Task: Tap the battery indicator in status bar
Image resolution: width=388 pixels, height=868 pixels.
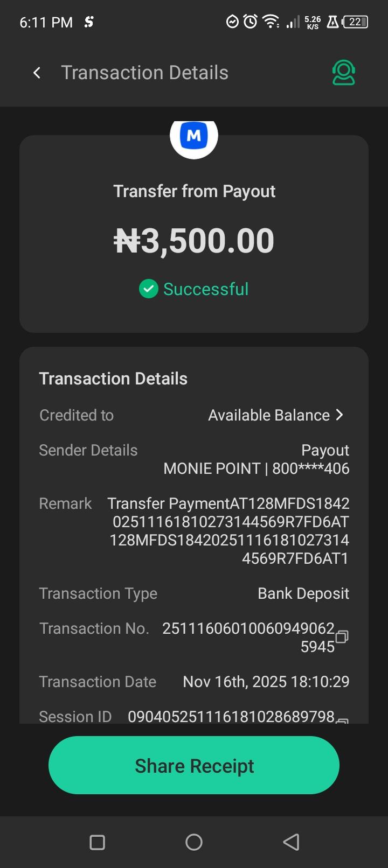Action: point(356,22)
